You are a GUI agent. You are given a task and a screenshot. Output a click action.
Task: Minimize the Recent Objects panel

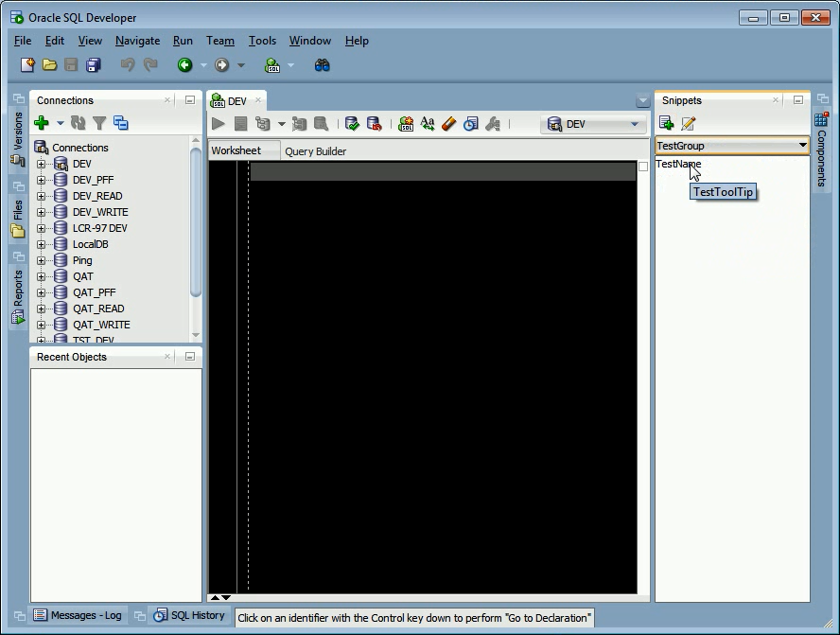pos(189,357)
